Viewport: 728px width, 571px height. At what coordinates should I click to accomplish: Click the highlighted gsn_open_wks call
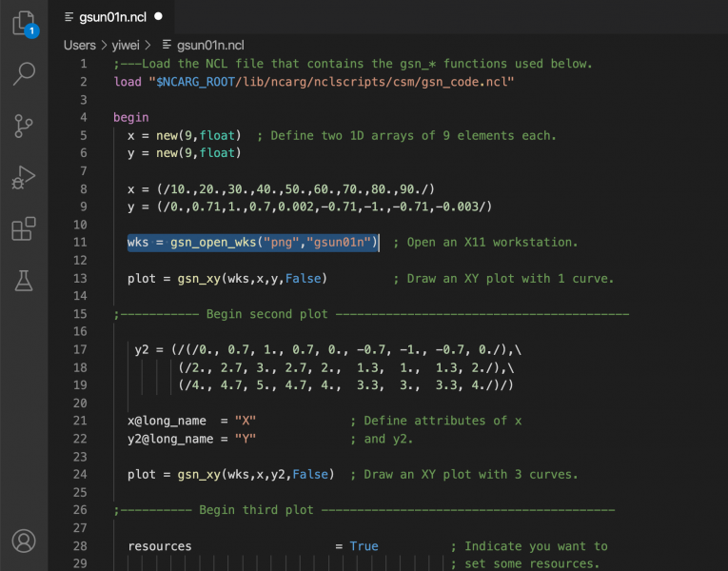(x=253, y=243)
